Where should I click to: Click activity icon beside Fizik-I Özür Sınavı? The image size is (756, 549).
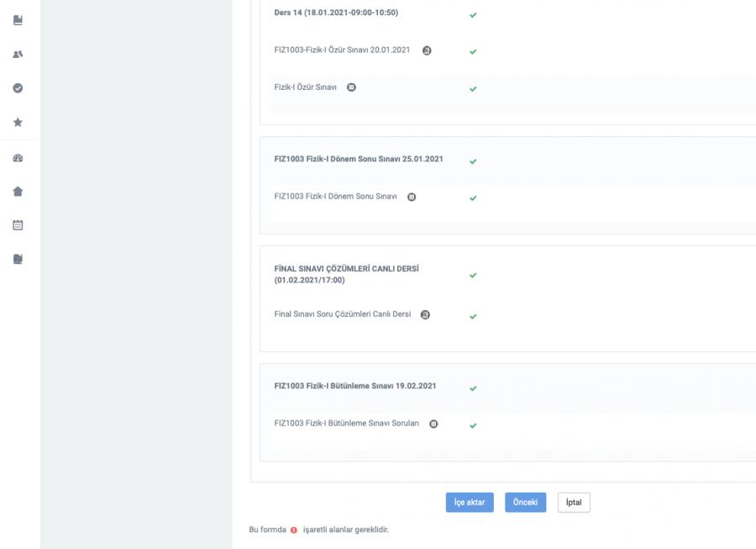351,88
